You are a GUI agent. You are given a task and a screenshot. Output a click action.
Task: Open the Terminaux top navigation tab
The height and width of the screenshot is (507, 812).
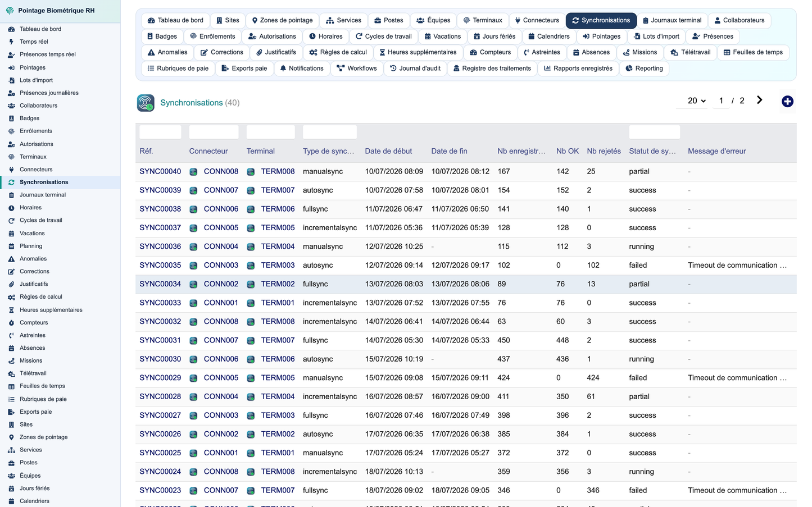pyautogui.click(x=483, y=20)
